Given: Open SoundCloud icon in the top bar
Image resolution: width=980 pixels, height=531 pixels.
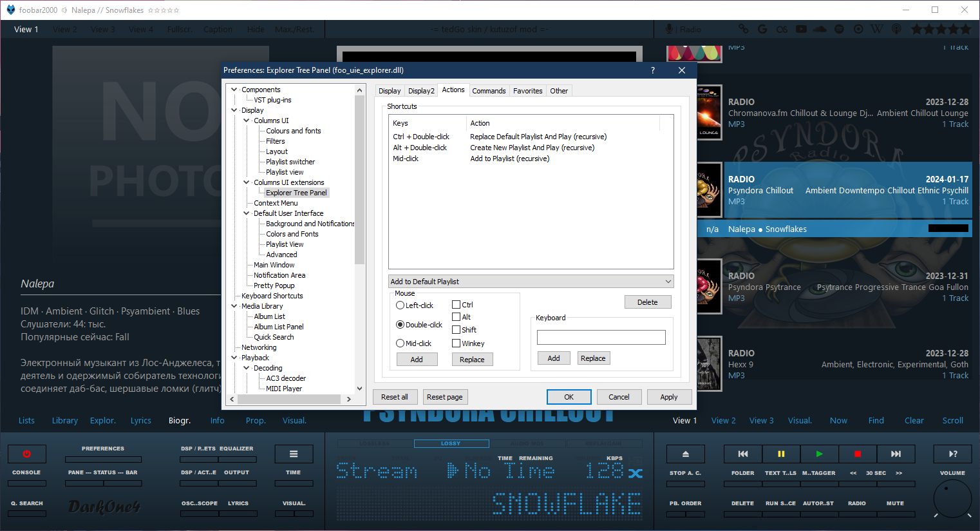Looking at the screenshot, I should tap(820, 29).
